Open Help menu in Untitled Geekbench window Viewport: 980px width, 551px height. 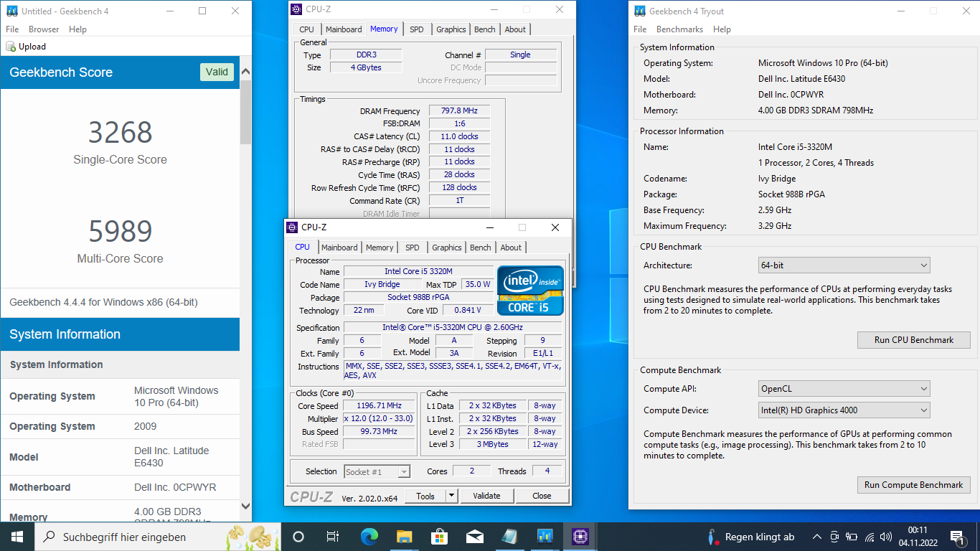77,29
